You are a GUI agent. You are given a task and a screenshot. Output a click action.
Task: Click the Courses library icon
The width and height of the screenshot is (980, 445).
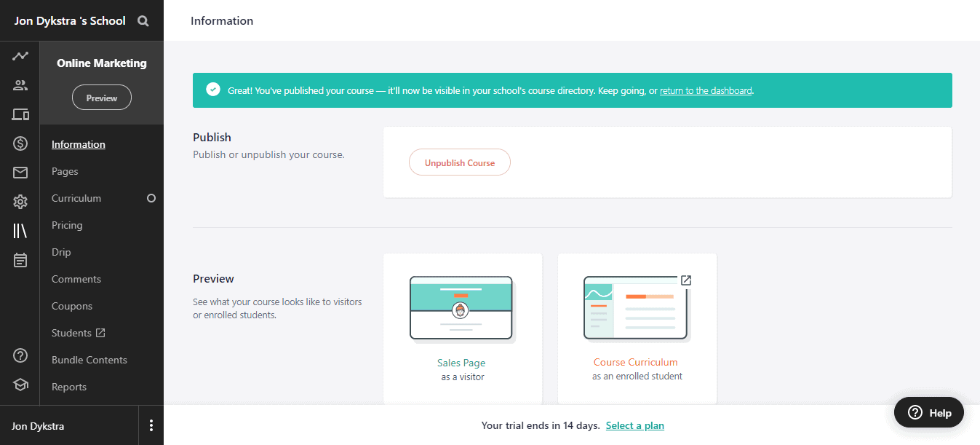click(x=20, y=231)
